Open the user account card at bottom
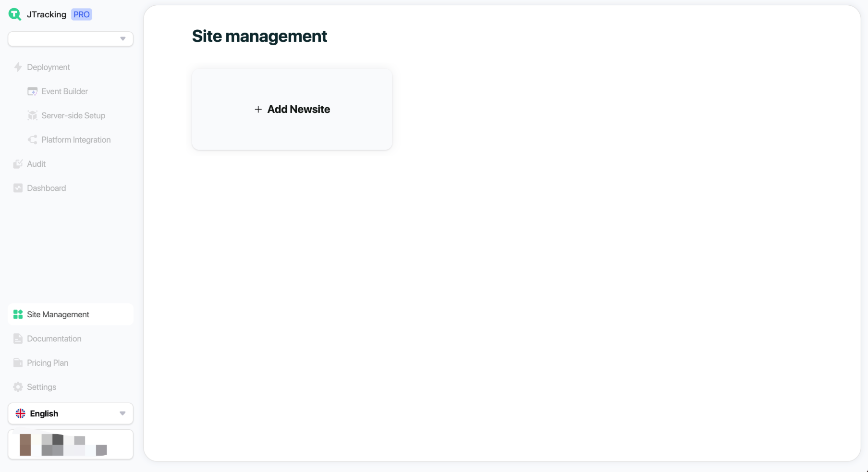 (x=71, y=445)
